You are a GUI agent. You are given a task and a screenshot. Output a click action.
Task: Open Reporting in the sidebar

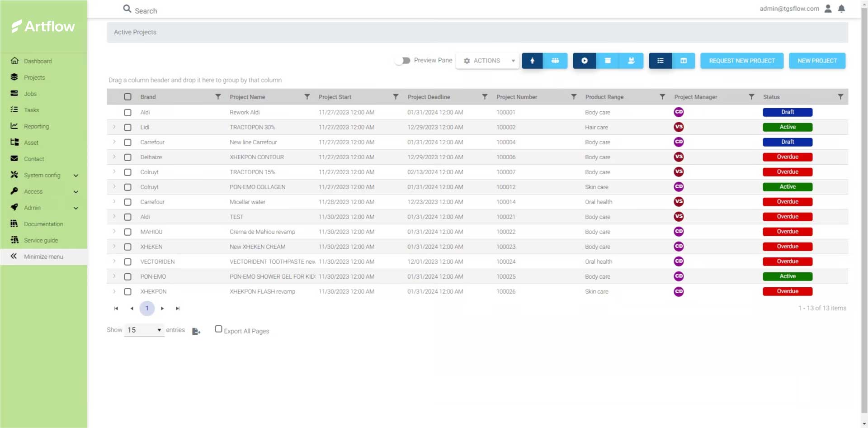coord(36,126)
